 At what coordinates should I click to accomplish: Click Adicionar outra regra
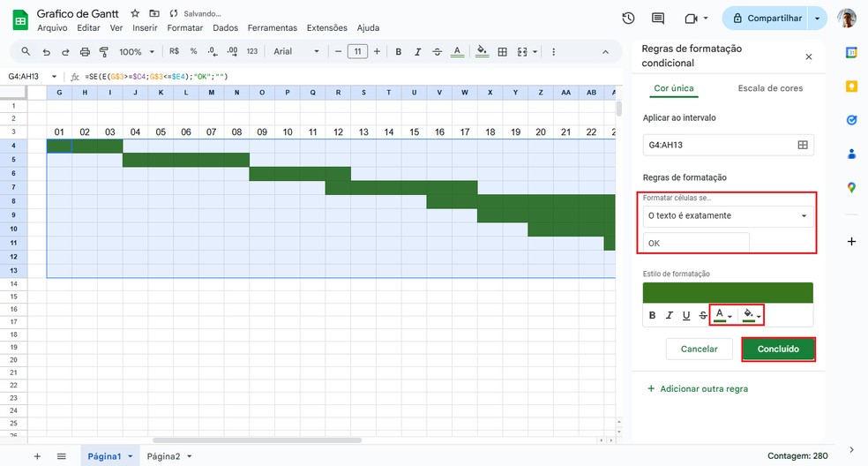pos(698,388)
